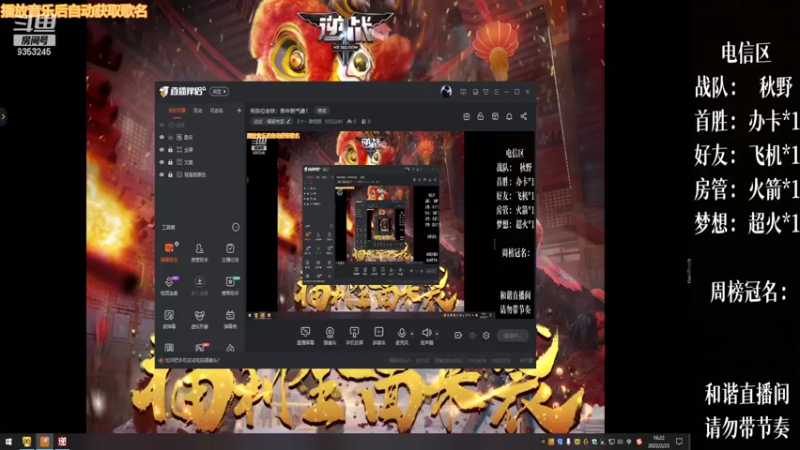Viewport: 800px width, 450px height.
Task: Add a screen capture source
Action: pos(305,336)
